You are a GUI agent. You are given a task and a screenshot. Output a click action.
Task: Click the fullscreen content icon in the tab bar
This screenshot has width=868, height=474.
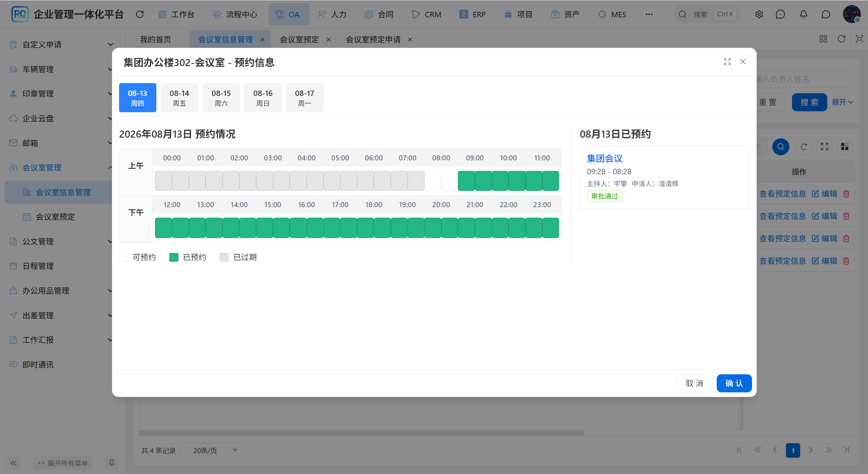click(860, 39)
